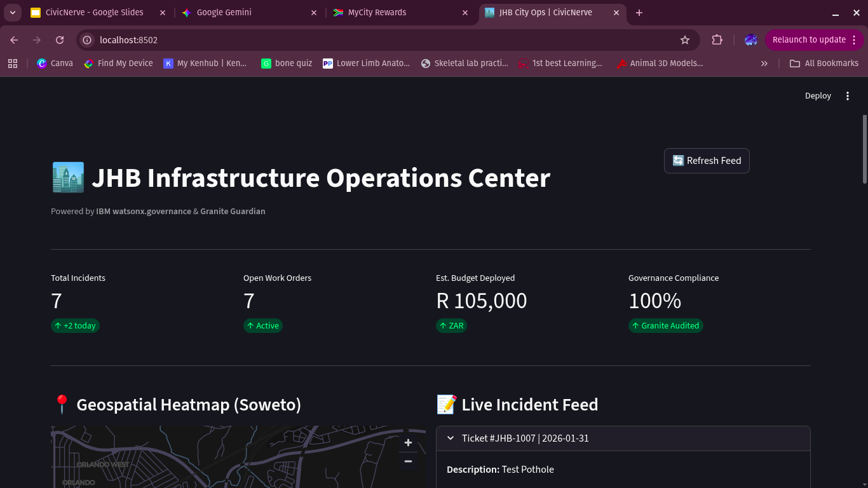This screenshot has width=868, height=488.
Task: Bookmark this page with the star icon
Action: (684, 40)
